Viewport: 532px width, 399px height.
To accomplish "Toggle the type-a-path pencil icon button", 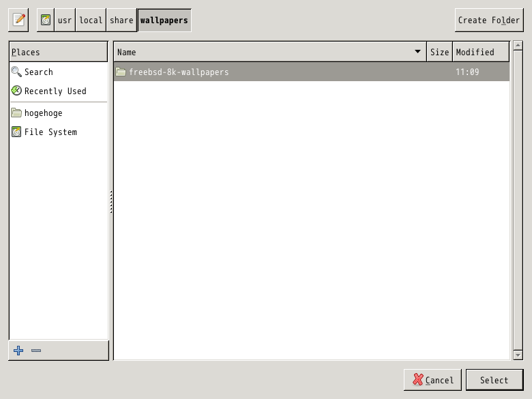I will 18,20.
